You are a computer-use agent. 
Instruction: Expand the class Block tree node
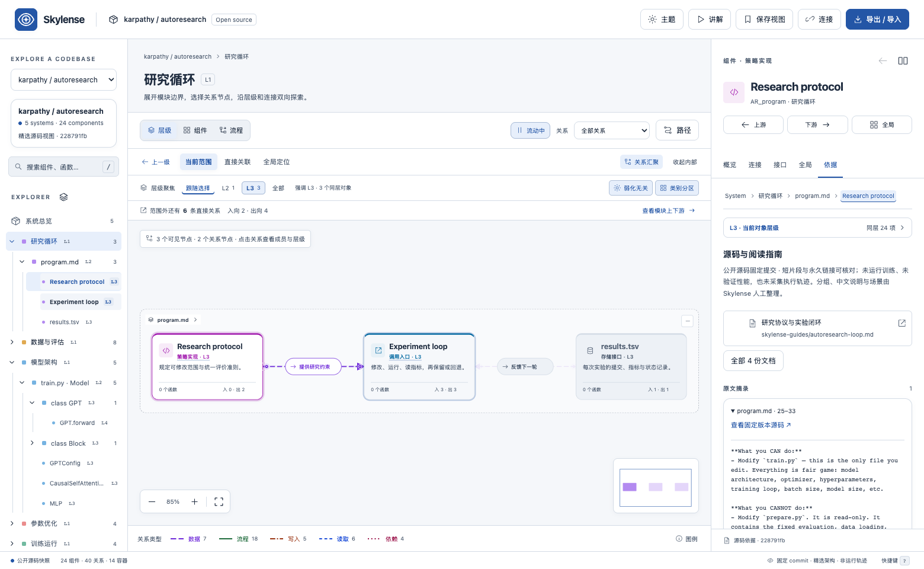pyautogui.click(x=32, y=443)
